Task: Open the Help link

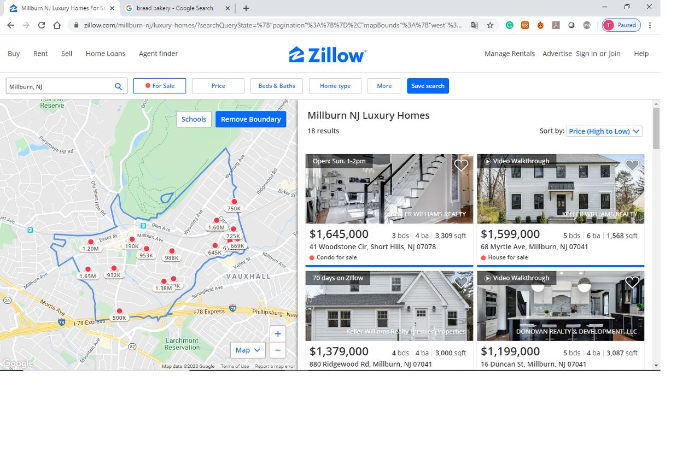Action: pyautogui.click(x=641, y=54)
